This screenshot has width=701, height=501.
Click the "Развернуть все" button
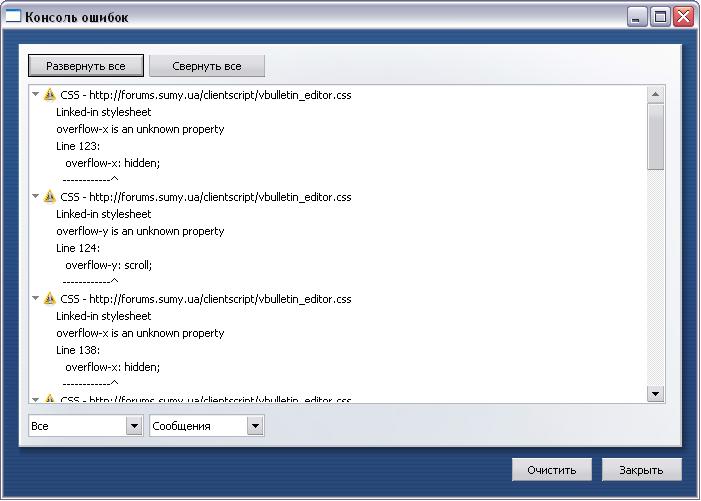86,66
